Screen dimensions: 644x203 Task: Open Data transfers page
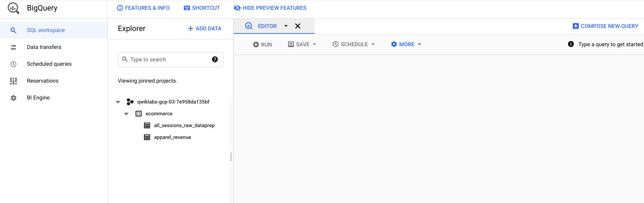click(x=54, y=47)
